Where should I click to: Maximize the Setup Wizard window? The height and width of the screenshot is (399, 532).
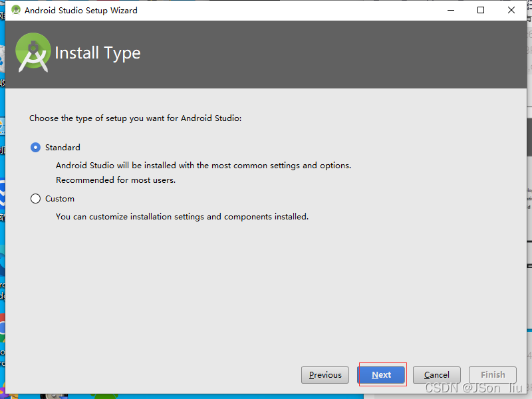pyautogui.click(x=481, y=10)
